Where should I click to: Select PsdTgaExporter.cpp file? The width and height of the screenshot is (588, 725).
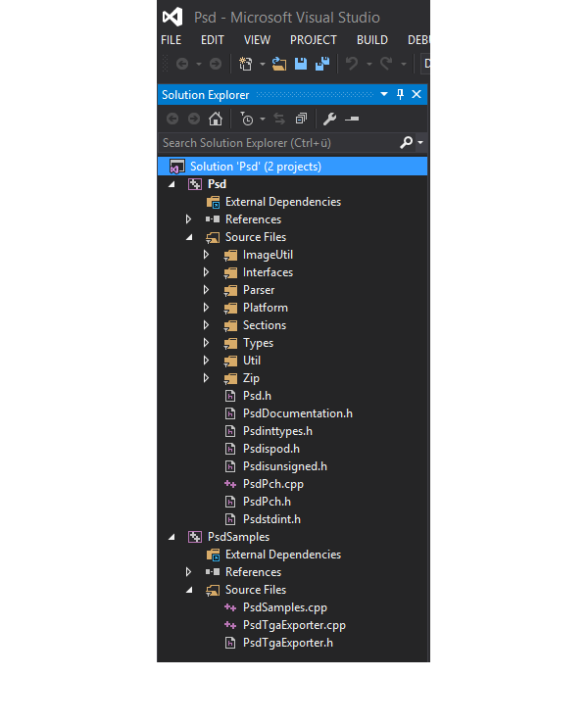[x=294, y=625]
